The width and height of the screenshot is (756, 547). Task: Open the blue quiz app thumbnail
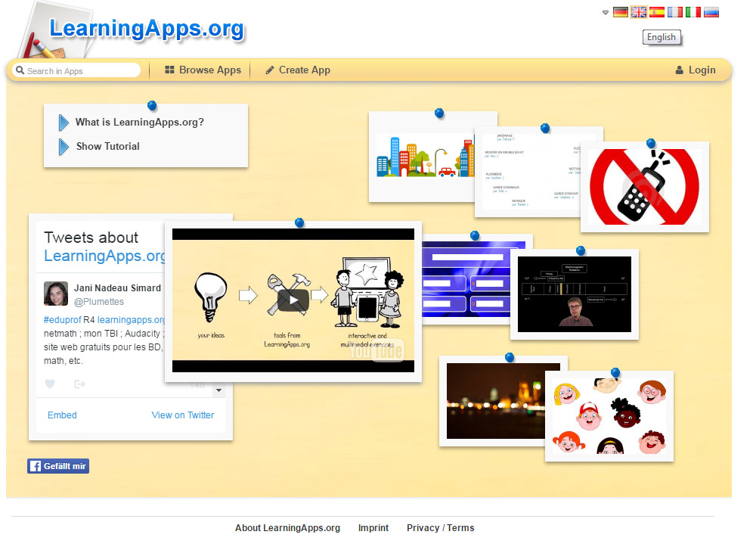[466, 279]
